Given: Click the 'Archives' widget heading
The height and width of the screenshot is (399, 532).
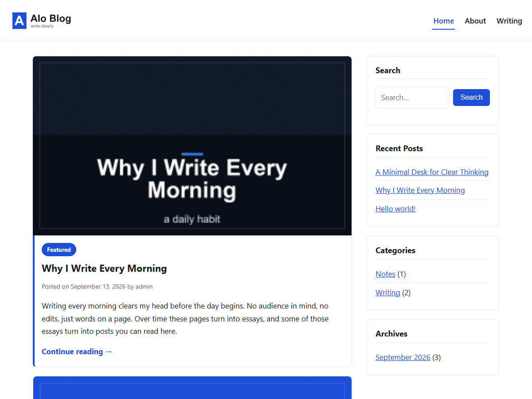Looking at the screenshot, I should coord(391,334).
